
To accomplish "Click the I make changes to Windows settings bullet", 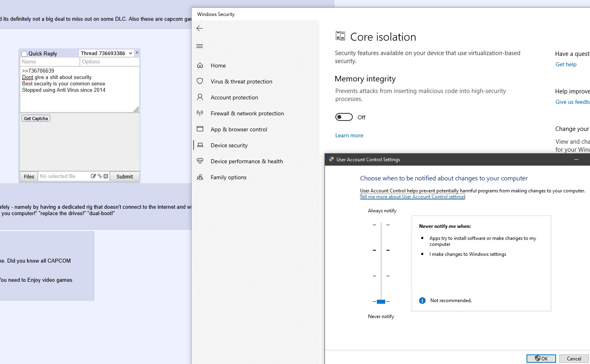I will [468, 254].
